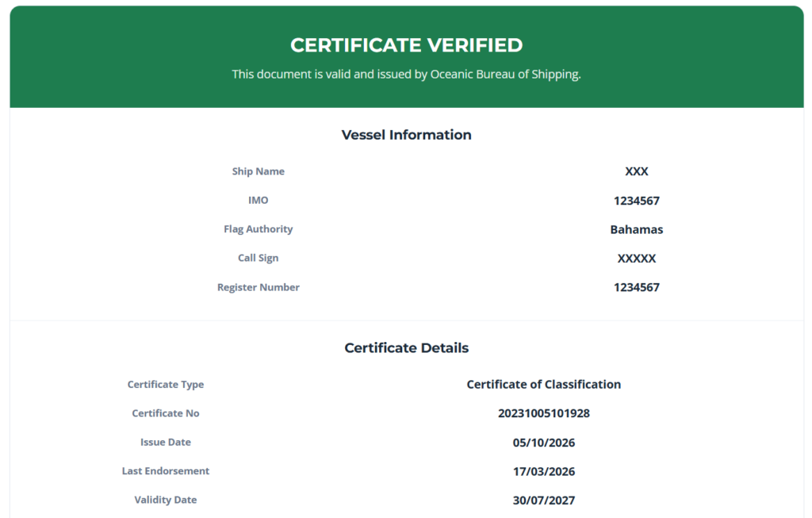Image resolution: width=812 pixels, height=518 pixels.
Task: Select the register number value 1234567
Action: (637, 287)
